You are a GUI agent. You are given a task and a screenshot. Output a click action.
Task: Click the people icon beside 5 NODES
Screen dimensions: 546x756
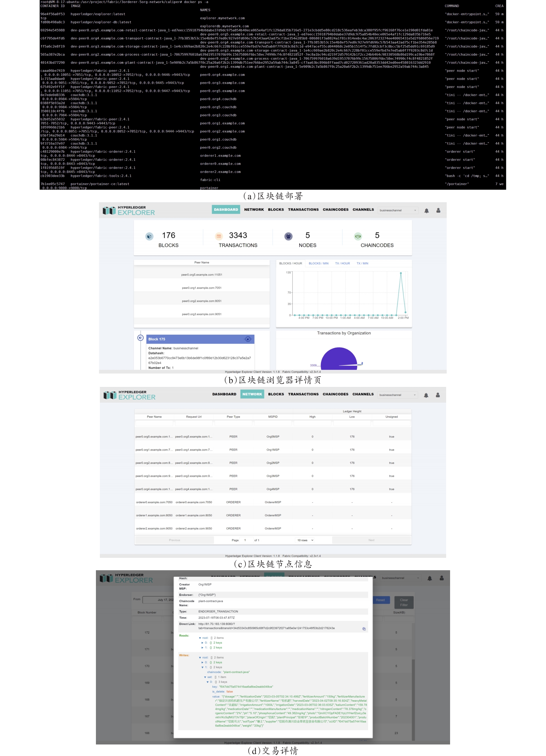tap(289, 236)
